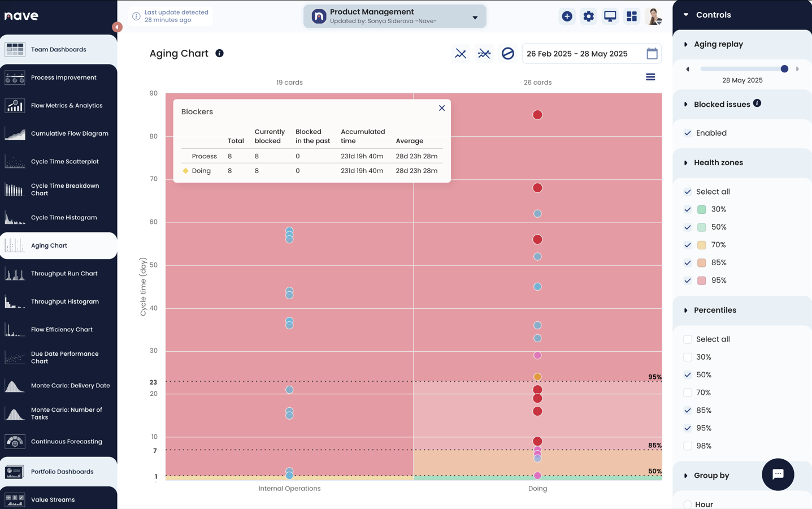
Task: Uncheck the Blocked issues Enabled checkbox
Action: [688, 133]
